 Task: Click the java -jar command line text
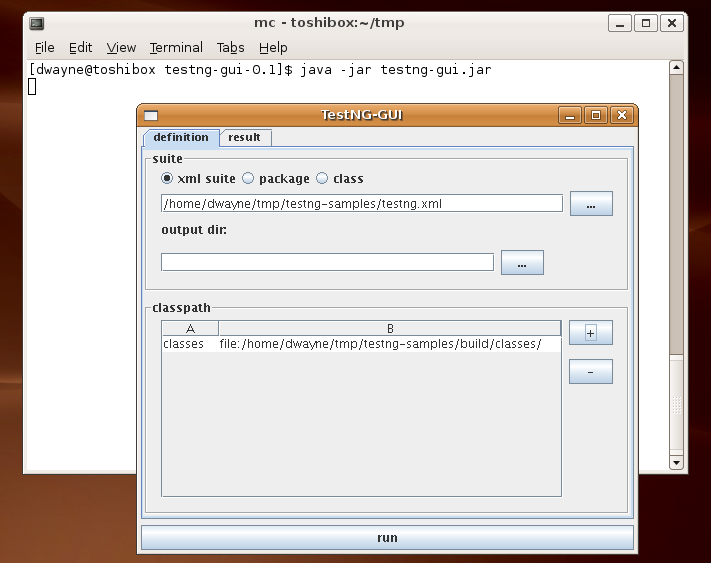(x=395, y=70)
